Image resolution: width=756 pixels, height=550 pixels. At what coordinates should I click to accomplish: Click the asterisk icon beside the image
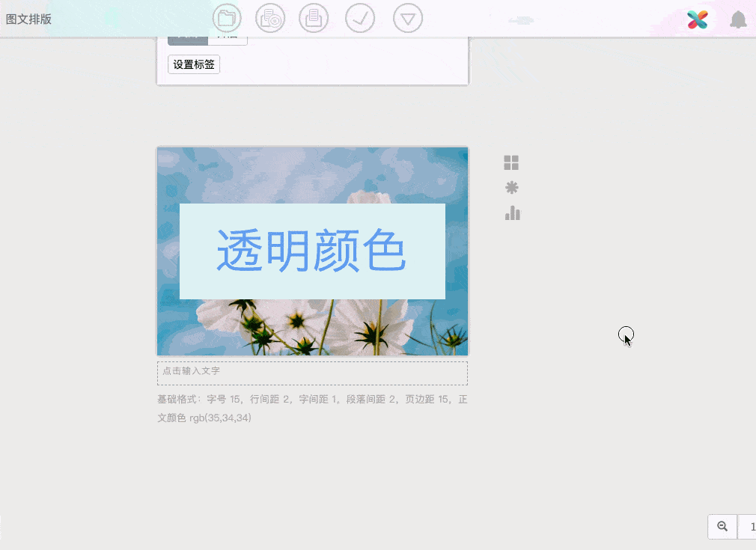click(x=512, y=188)
